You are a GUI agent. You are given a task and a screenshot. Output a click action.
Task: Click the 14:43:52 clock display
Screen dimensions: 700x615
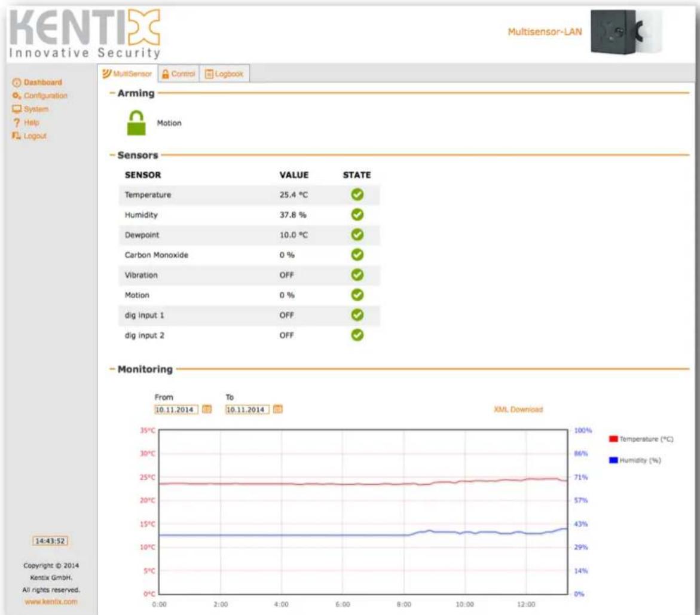[50, 541]
